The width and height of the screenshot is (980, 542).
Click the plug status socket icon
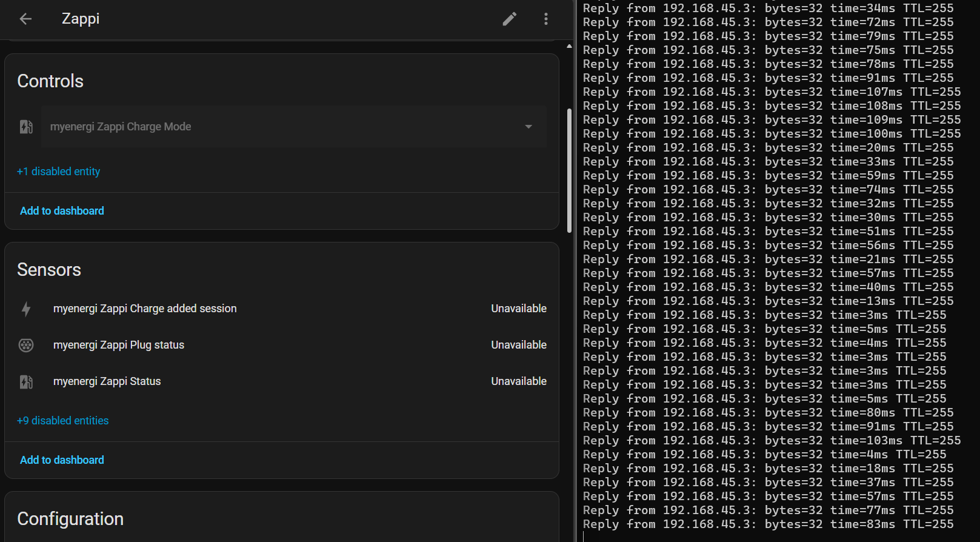[x=26, y=345]
